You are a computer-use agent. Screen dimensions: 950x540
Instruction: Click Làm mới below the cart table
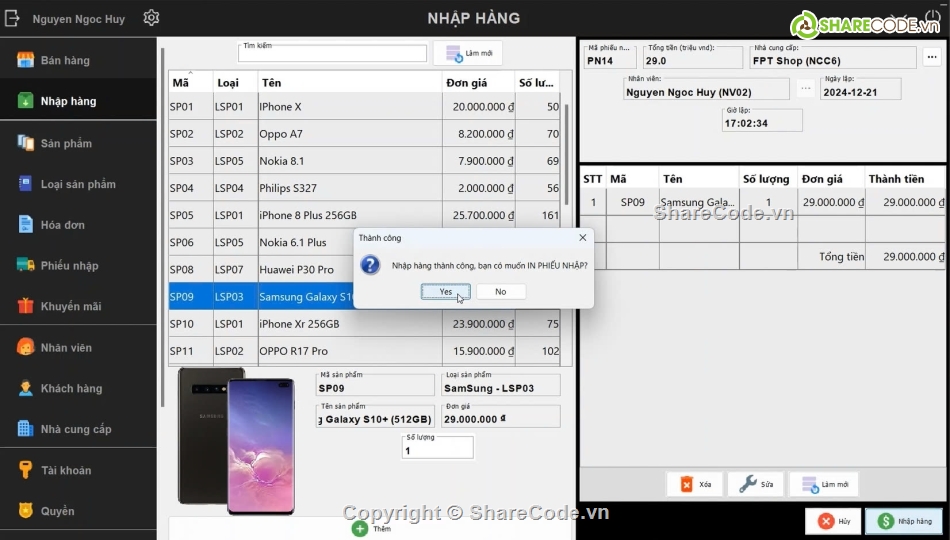824,484
